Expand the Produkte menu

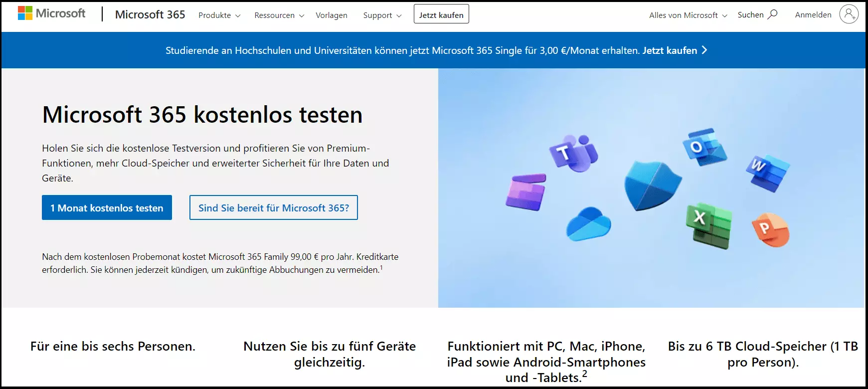point(219,15)
